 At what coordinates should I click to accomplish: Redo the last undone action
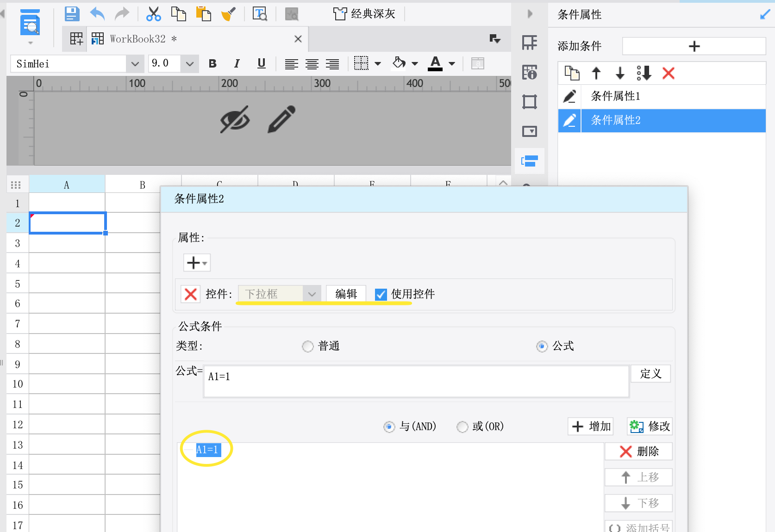(122, 14)
